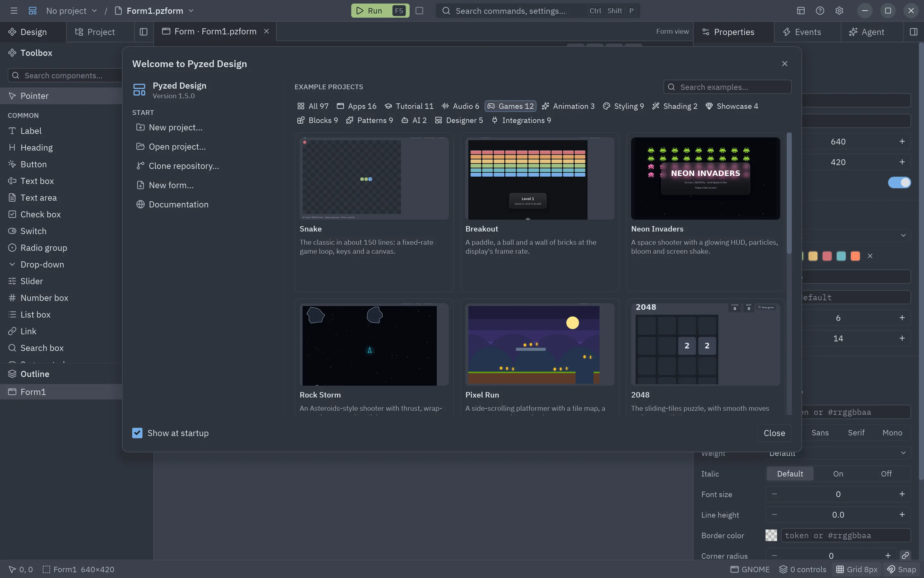Click the corner radius link icon

[905, 556]
